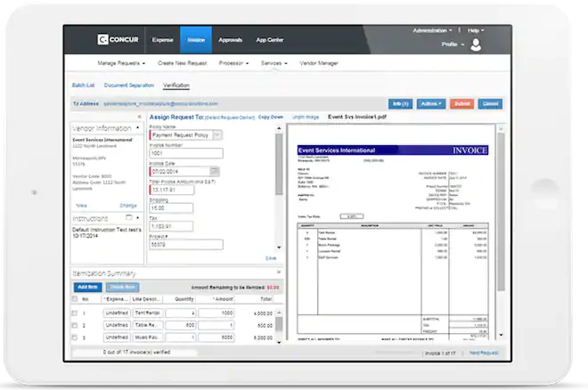Check the box for itemization row 3
This screenshot has height=390, width=588.
(x=74, y=337)
